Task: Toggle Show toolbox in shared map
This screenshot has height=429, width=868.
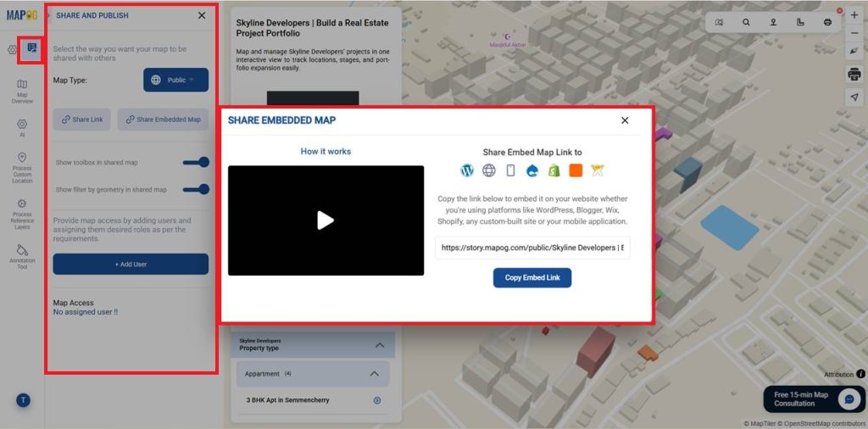Action: 196,162
